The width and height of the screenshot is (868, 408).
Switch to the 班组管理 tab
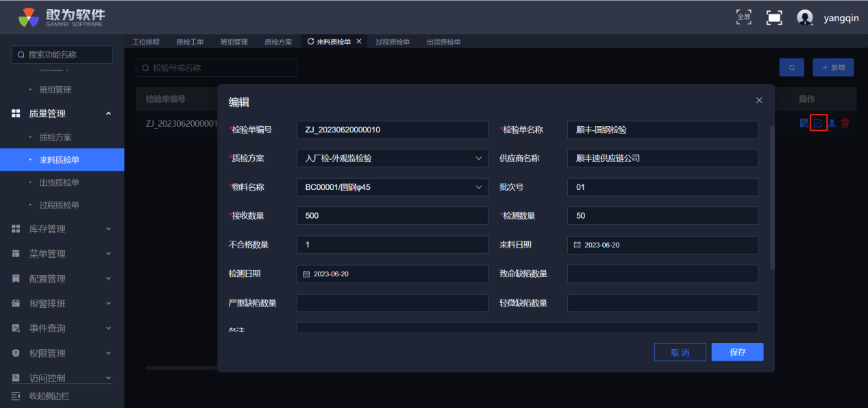(234, 42)
